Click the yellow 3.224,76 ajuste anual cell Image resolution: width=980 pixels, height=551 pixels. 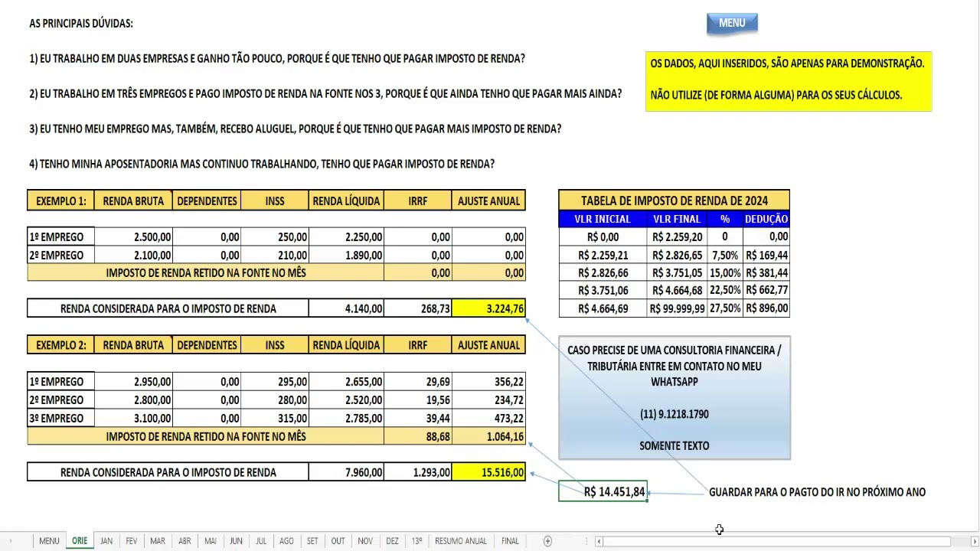[488, 308]
